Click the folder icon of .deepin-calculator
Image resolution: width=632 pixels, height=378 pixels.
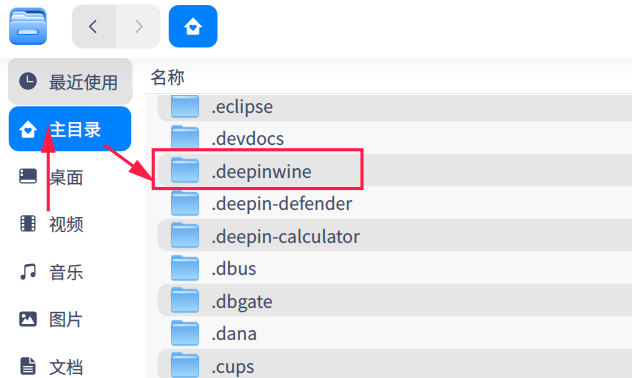185,235
